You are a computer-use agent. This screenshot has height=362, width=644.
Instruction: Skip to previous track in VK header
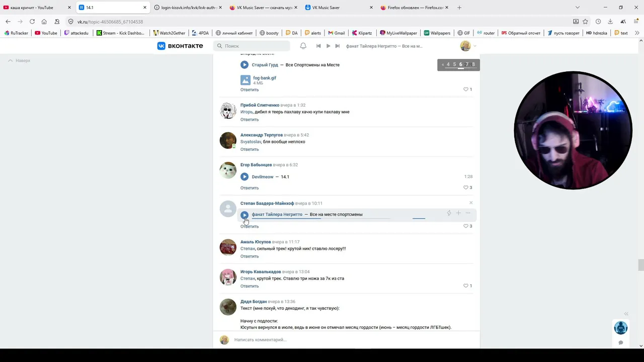pos(318,46)
